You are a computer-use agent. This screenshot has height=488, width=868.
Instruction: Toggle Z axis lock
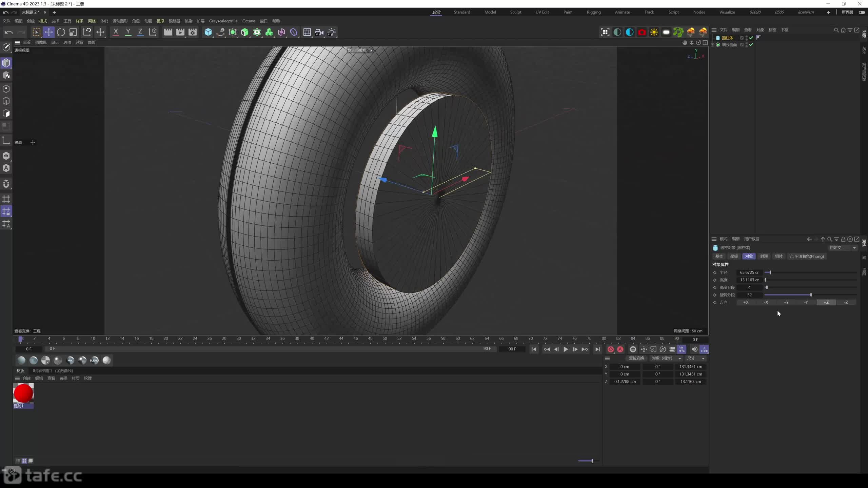coord(140,32)
